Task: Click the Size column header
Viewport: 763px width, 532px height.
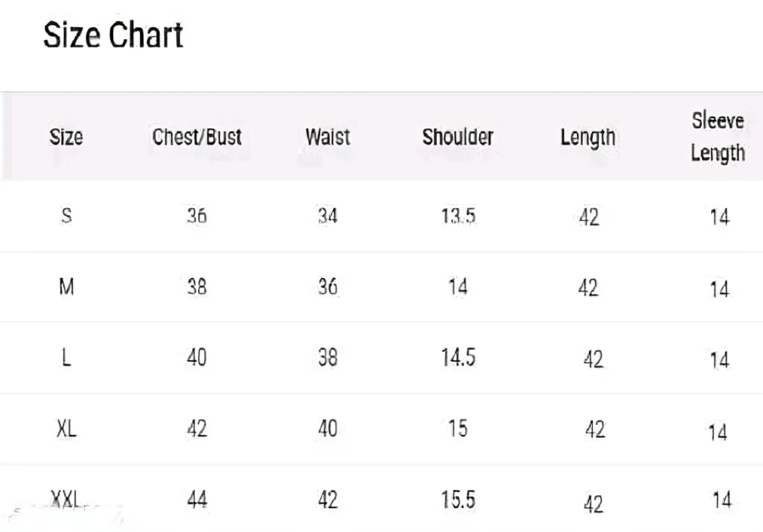Action: click(x=66, y=136)
